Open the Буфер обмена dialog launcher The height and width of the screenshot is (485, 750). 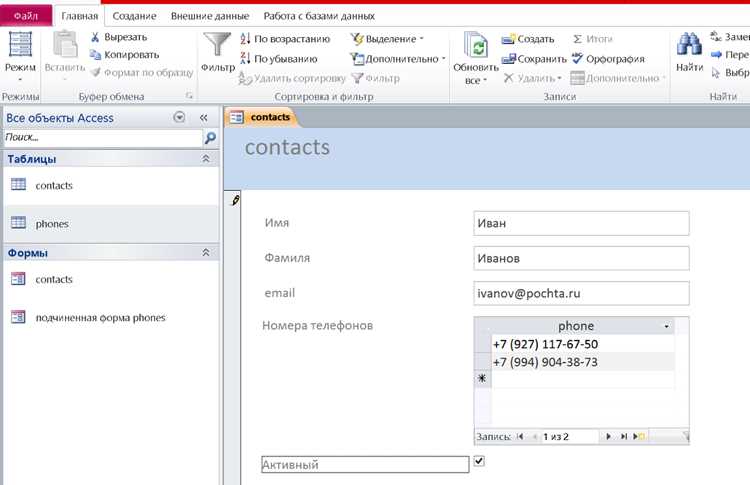click(189, 96)
